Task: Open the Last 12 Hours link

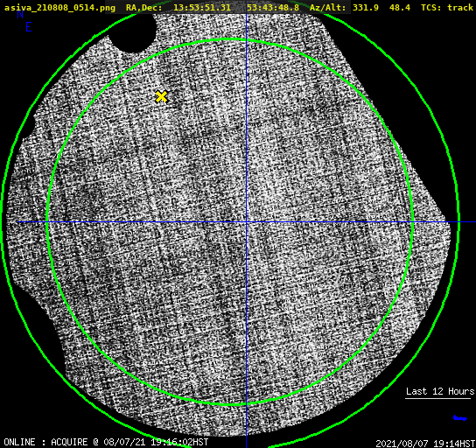Action: pos(440,391)
